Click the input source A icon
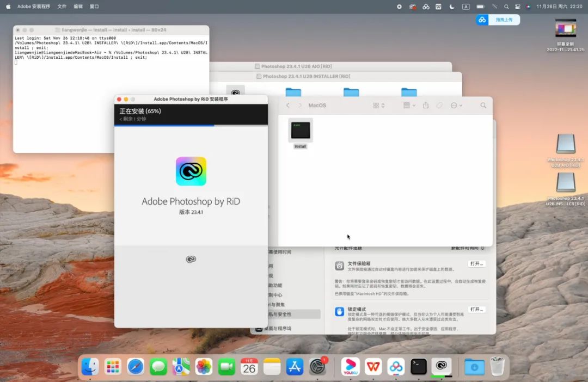The height and width of the screenshot is (382, 588). (465, 7)
